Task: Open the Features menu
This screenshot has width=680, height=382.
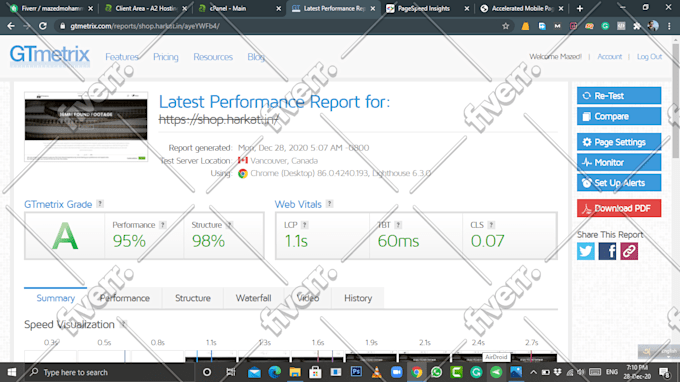Action: tap(122, 57)
